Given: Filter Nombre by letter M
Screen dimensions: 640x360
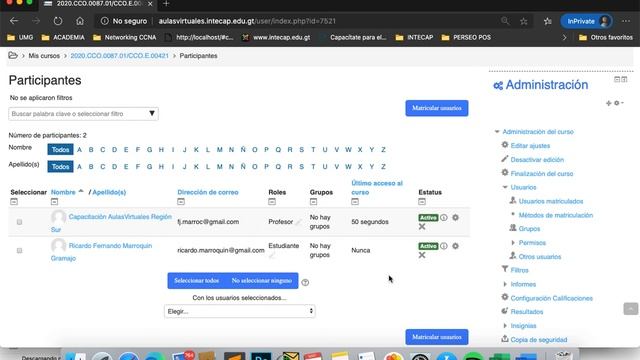Looking at the screenshot, I should pyautogui.click(x=220, y=150).
